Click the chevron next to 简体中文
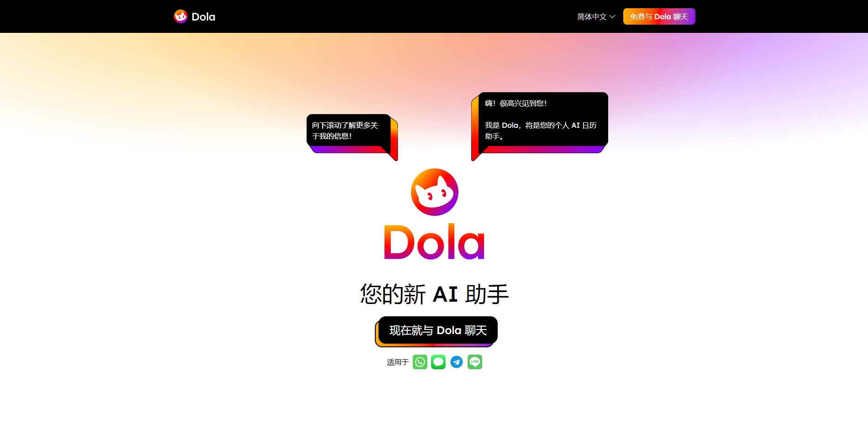Image resolution: width=868 pixels, height=424 pixels. 612,17
